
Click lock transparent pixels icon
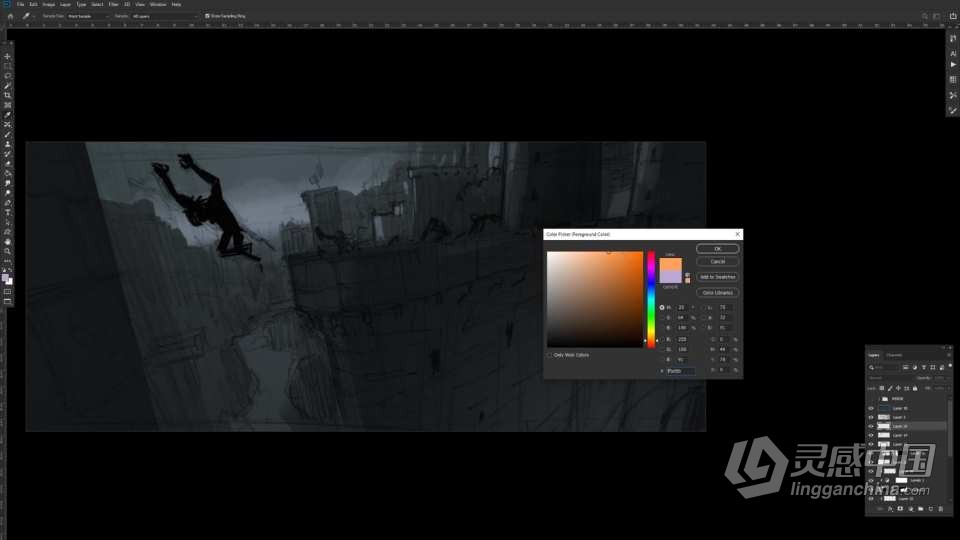coord(882,388)
